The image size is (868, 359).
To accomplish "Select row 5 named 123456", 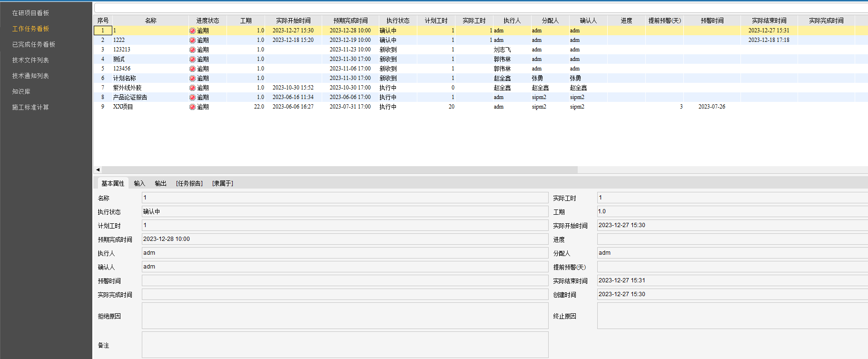I will 122,69.
